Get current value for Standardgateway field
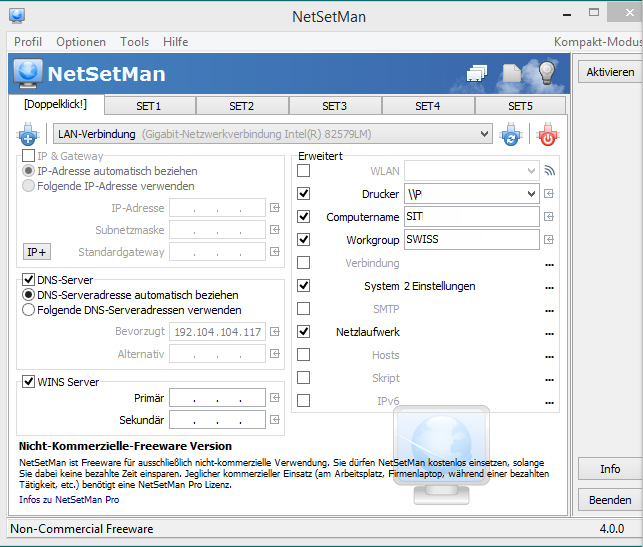Viewport: 643px width, 547px height. coord(275,251)
